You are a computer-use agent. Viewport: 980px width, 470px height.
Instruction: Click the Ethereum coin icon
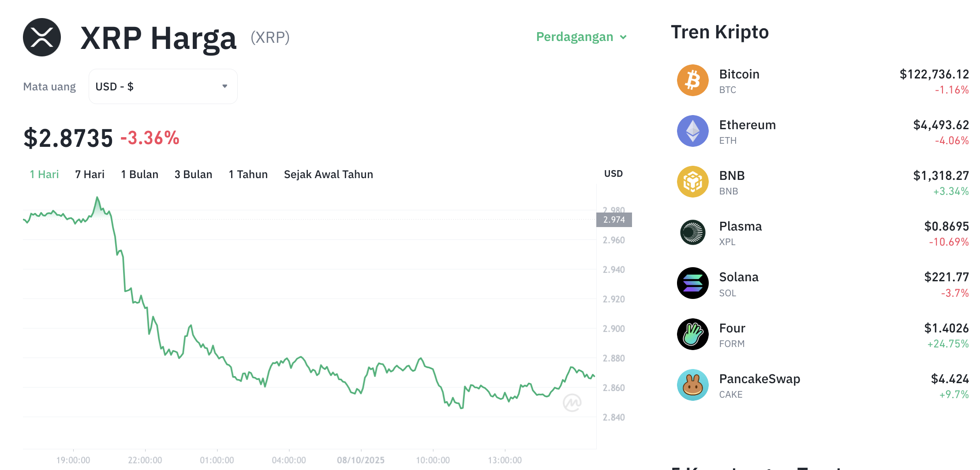point(692,131)
